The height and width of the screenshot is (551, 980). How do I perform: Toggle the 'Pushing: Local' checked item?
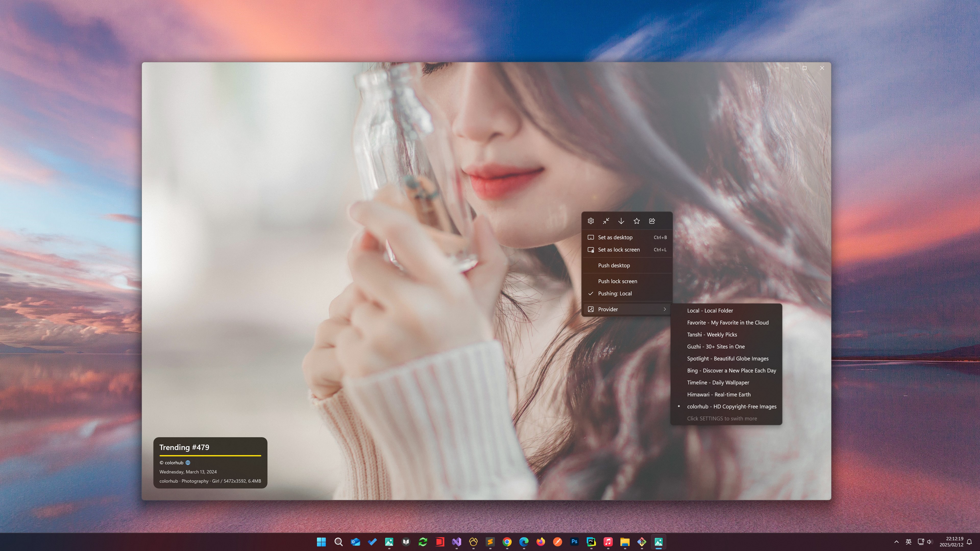point(614,294)
